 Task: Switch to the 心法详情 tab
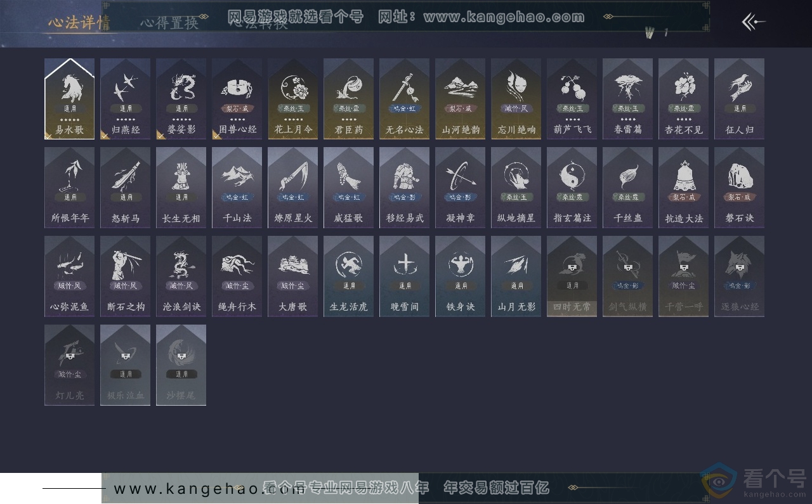[x=79, y=23]
